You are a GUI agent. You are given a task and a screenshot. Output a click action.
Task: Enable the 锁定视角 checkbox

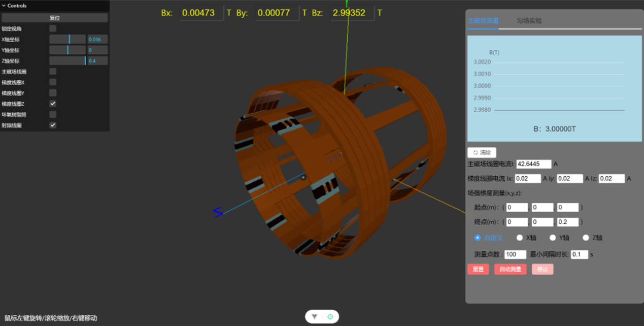tap(53, 28)
